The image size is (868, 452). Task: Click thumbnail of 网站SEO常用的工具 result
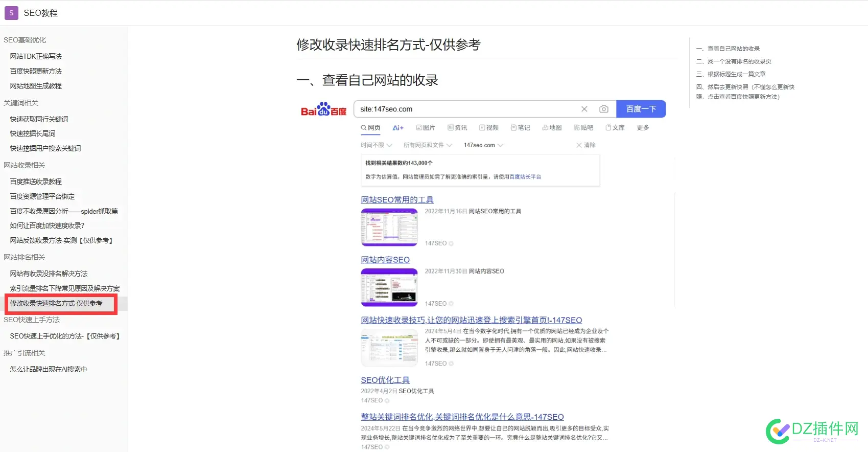[x=389, y=227]
